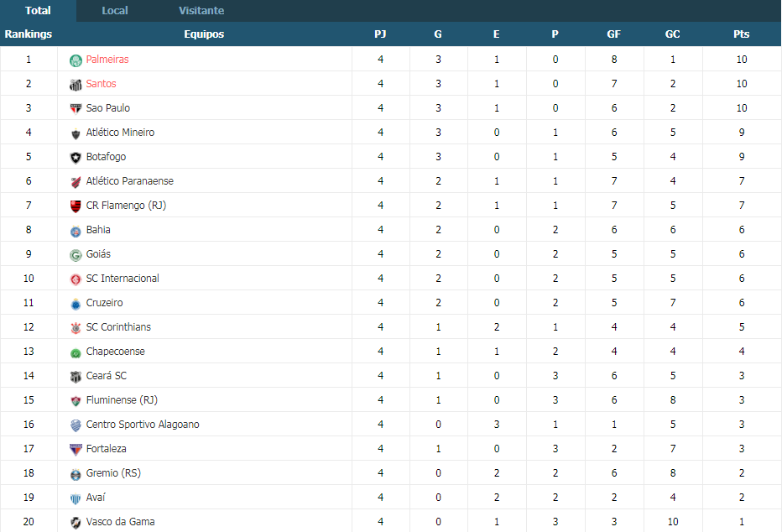Click the Fortaleza team shield icon
This screenshot has width=782, height=532.
click(76, 449)
